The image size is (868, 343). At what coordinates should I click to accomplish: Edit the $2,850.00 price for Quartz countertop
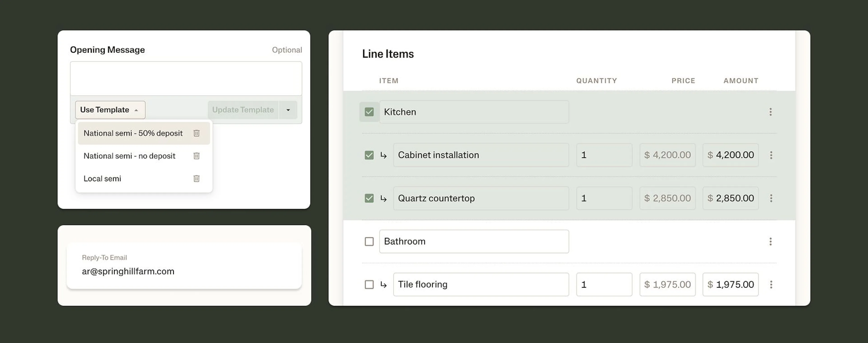point(668,198)
